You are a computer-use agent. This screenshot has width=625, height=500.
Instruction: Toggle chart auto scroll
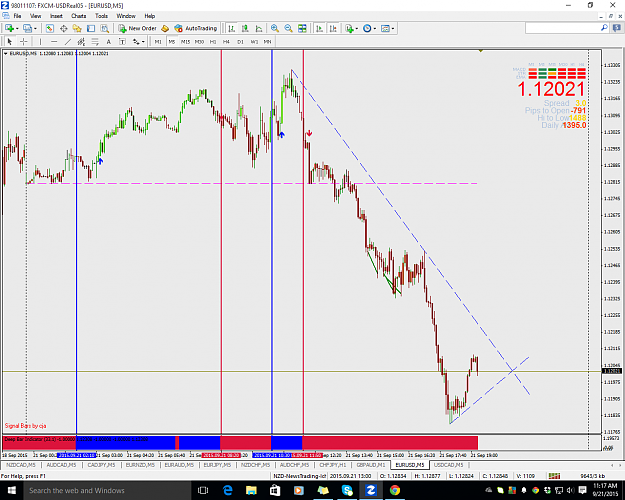coord(319,28)
